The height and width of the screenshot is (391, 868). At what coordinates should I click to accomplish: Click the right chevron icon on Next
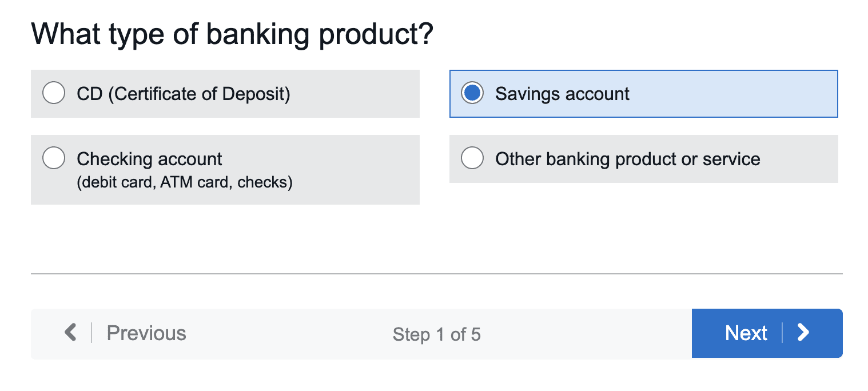(x=803, y=333)
